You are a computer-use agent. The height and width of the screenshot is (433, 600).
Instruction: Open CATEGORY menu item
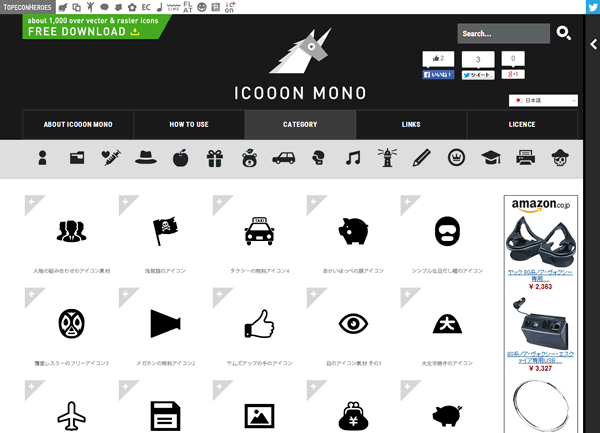point(300,124)
